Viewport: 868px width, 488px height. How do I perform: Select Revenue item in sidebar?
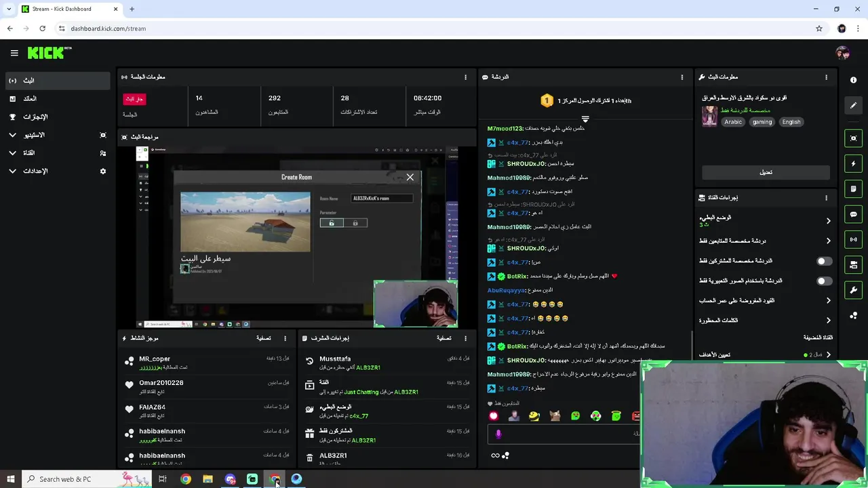pyautogui.click(x=57, y=99)
